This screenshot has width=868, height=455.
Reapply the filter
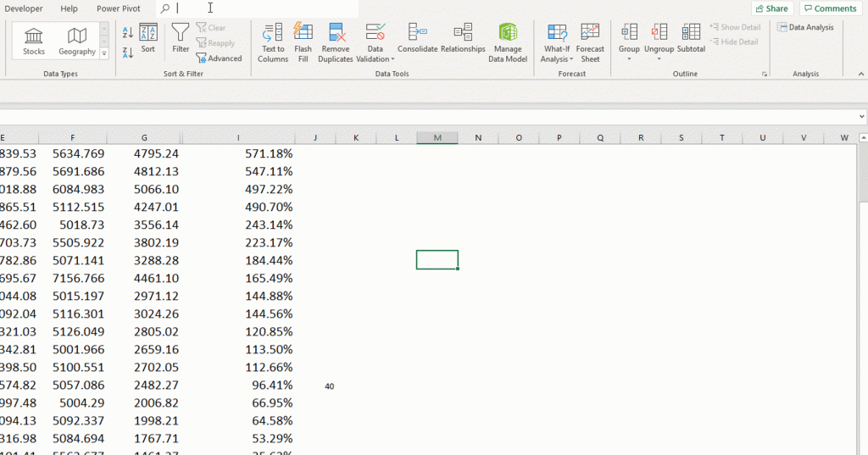[x=215, y=43]
